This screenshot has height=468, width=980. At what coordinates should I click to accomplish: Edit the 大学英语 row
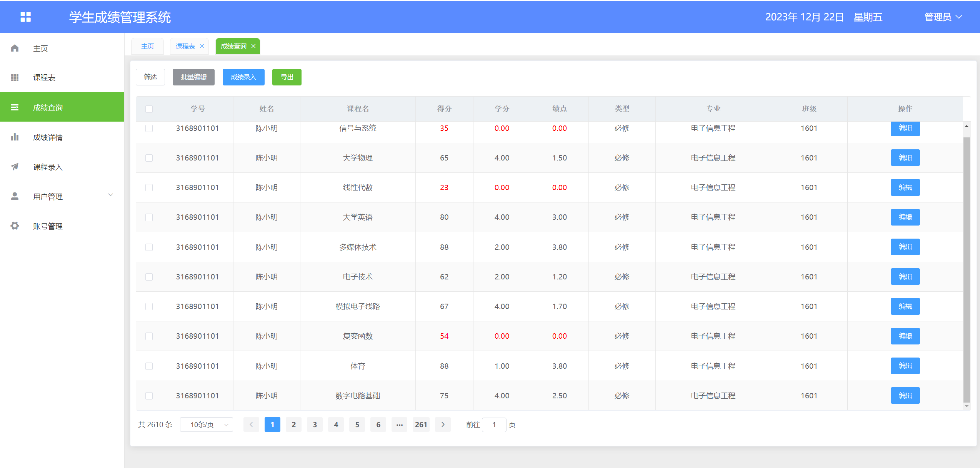(905, 217)
